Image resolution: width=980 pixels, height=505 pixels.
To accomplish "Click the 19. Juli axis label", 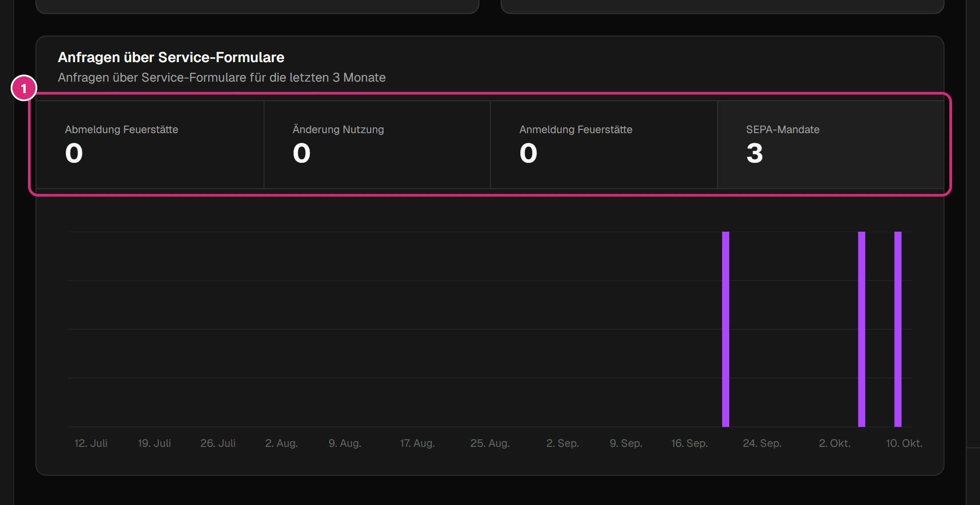I will 154,443.
